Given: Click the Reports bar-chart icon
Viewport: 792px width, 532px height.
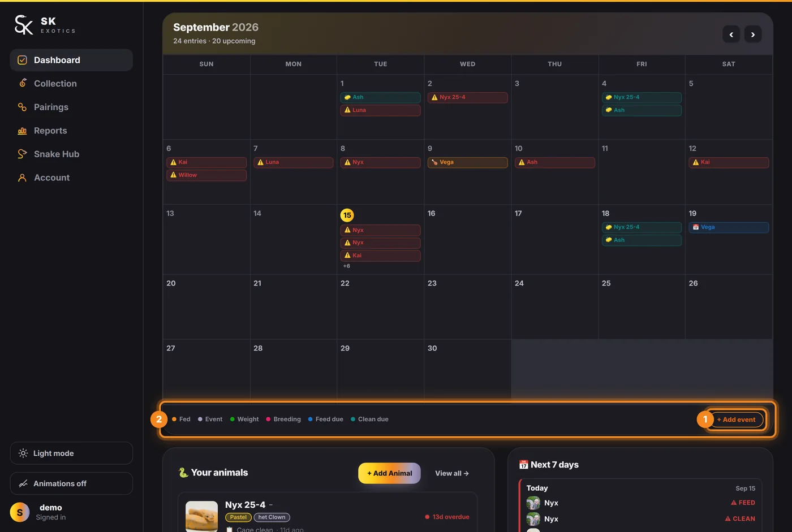Looking at the screenshot, I should [x=22, y=131].
